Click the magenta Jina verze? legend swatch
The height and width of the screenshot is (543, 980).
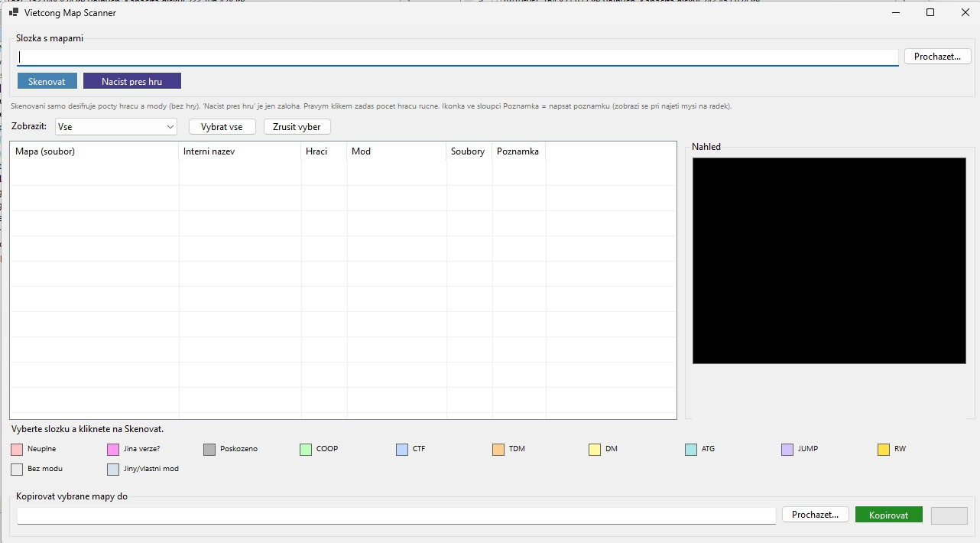(x=113, y=450)
